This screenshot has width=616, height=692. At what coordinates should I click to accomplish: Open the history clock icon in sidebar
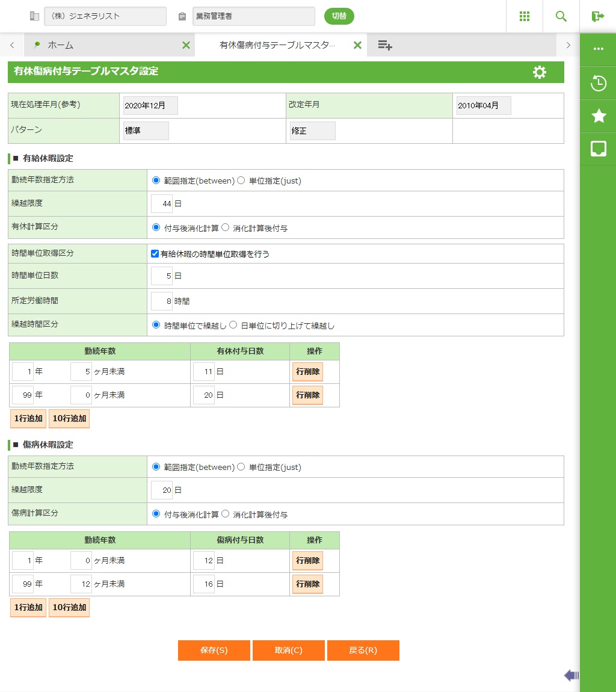(598, 83)
